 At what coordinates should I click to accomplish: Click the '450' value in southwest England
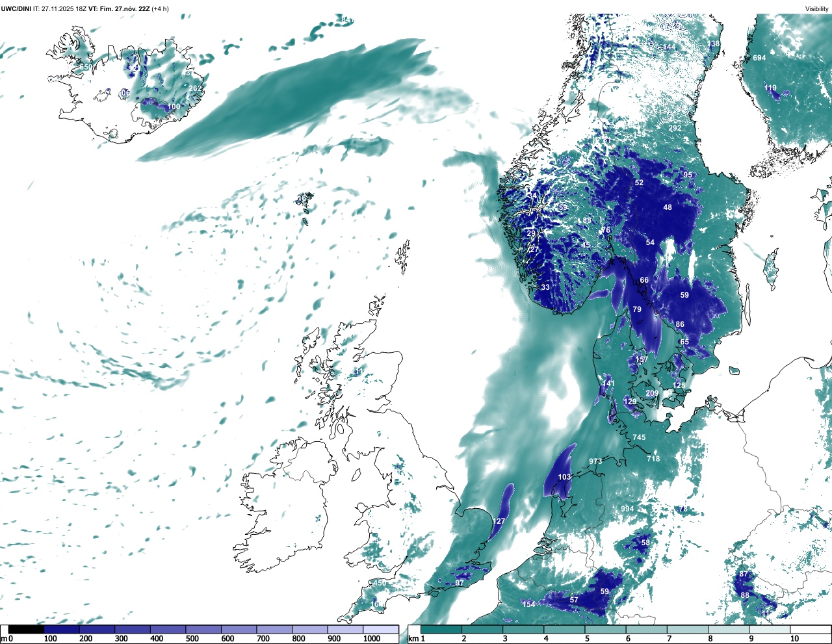[380, 583]
